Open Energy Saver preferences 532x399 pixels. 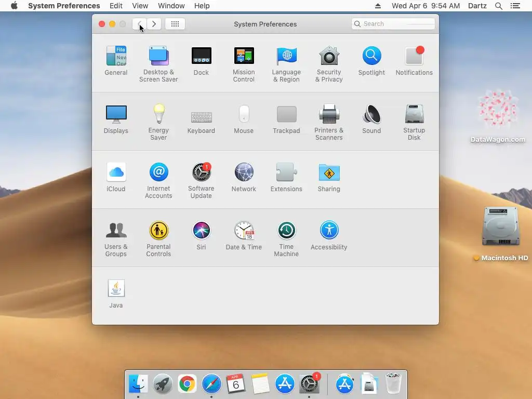(x=158, y=122)
